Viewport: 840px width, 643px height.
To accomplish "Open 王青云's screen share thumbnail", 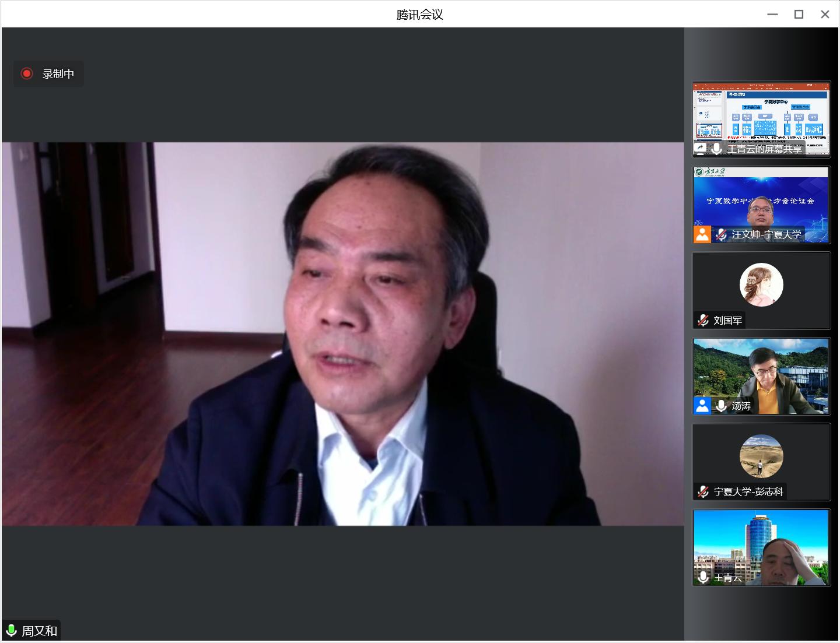I will pyautogui.click(x=761, y=114).
